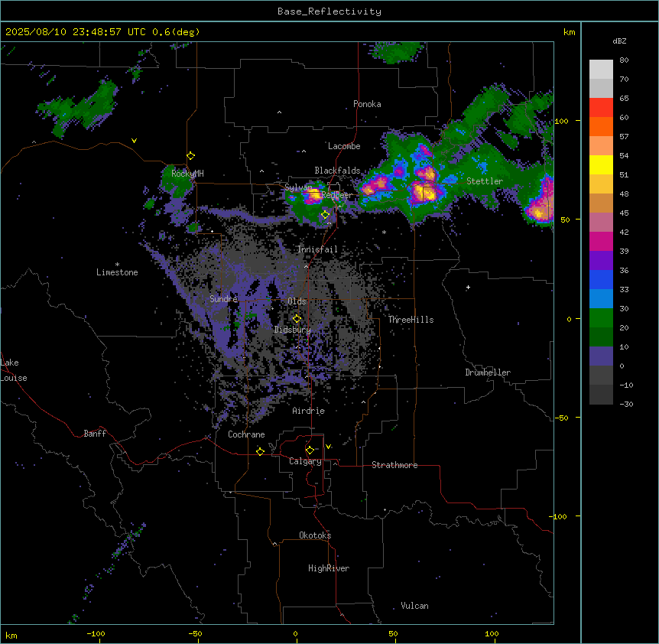Click the dBZ legend heading

tap(619, 41)
